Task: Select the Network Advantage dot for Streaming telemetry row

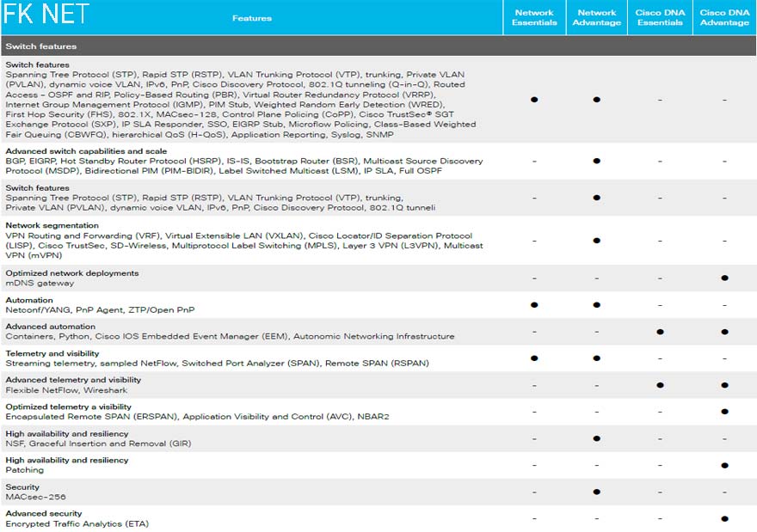Action: pos(597,358)
